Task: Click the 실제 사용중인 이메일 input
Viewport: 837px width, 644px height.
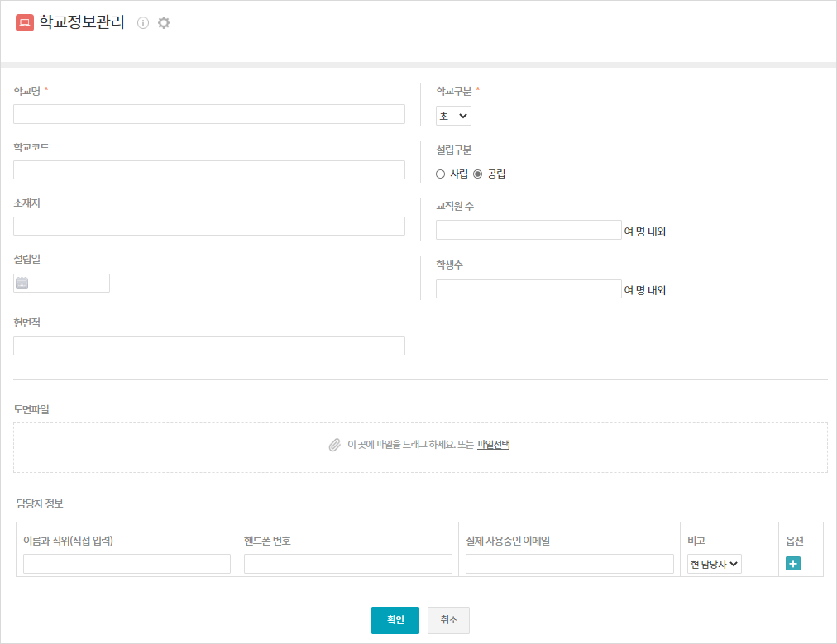Action: [x=570, y=564]
